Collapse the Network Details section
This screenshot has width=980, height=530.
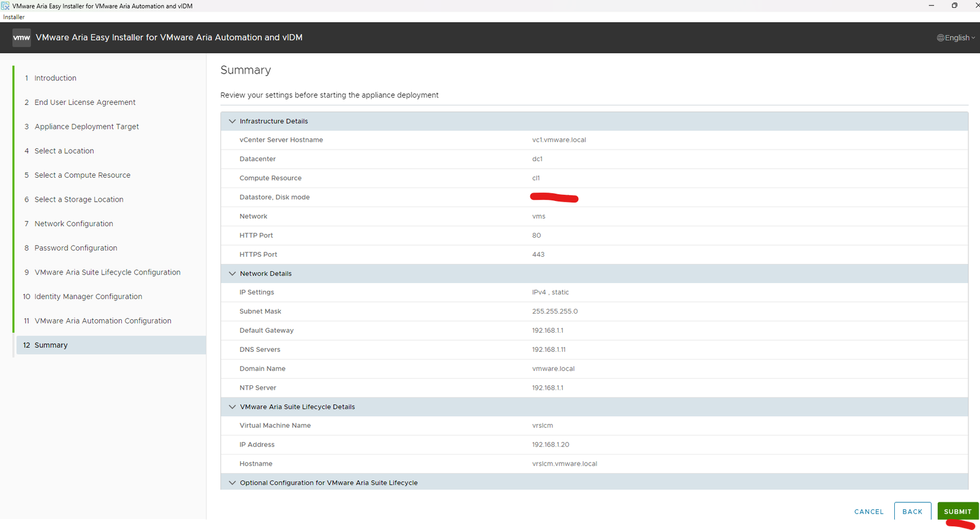pos(232,274)
